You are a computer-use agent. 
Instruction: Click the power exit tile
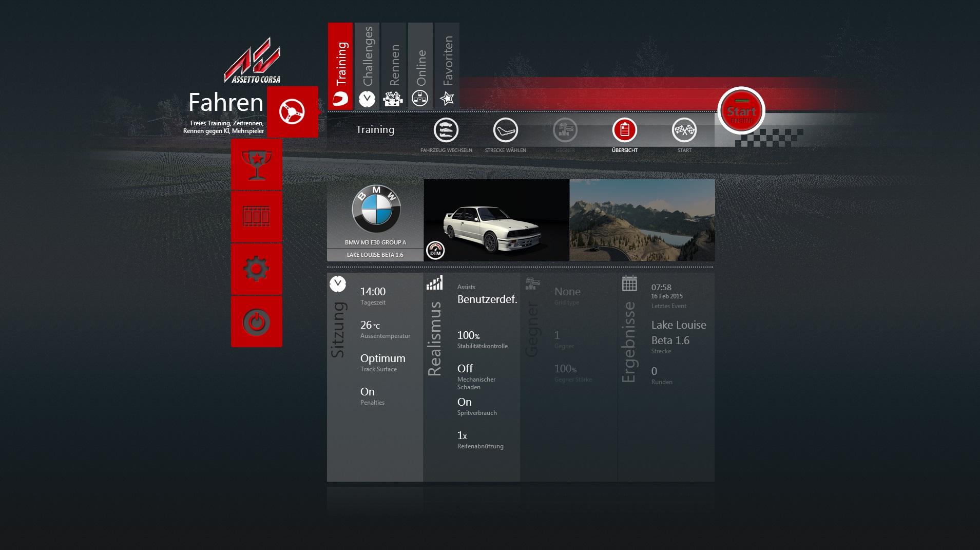(257, 322)
